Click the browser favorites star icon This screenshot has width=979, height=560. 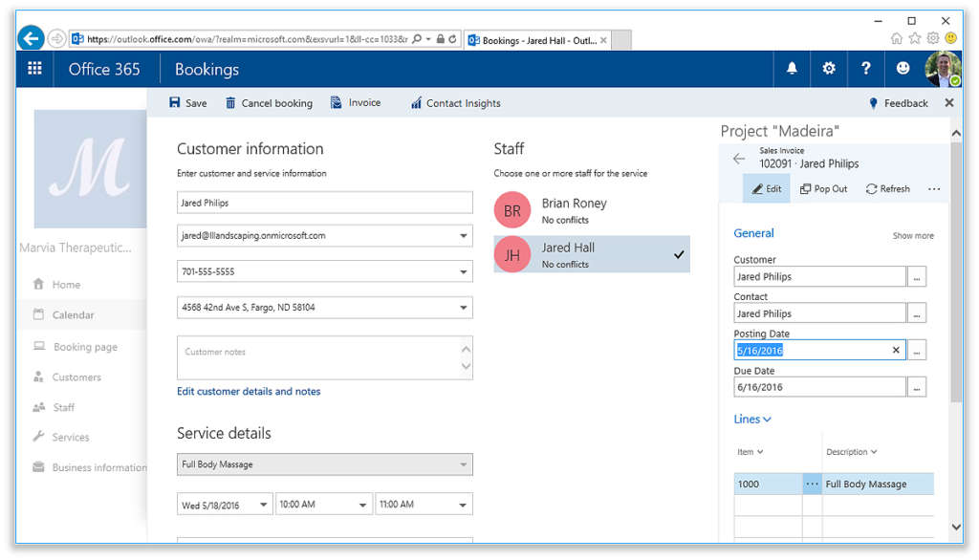tap(915, 39)
